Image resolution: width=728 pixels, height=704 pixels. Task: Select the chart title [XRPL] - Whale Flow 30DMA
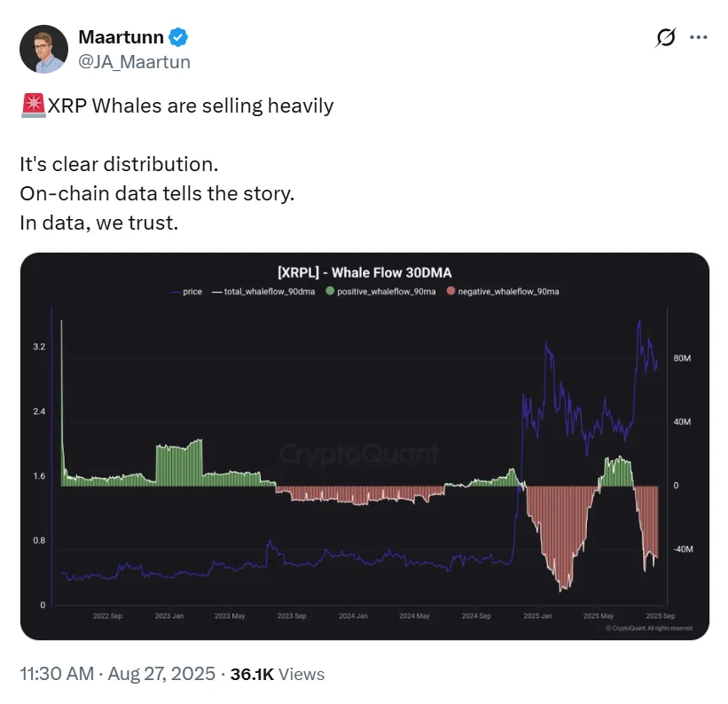click(x=364, y=272)
